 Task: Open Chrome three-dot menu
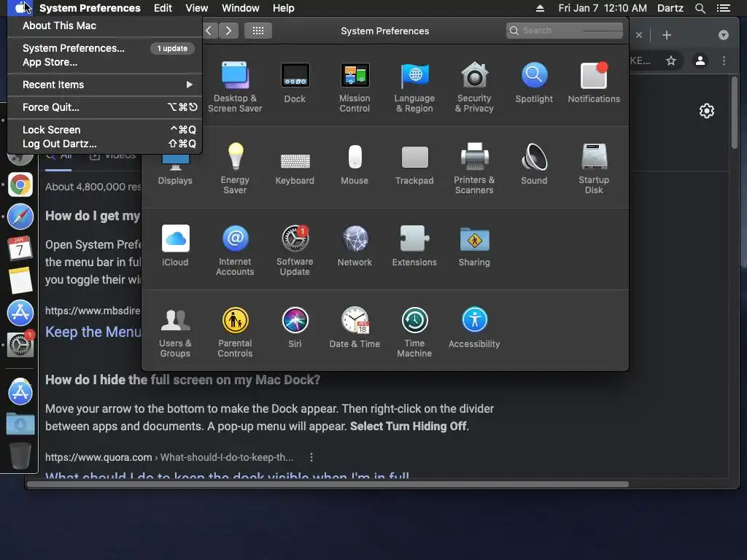(x=724, y=61)
